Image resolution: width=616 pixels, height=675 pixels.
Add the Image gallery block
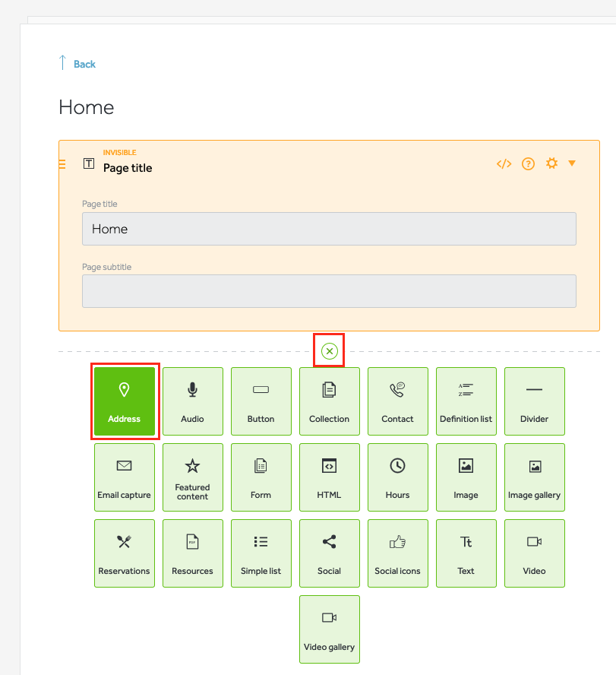coord(534,477)
